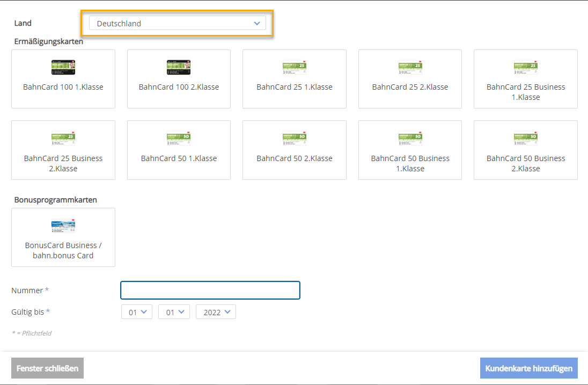This screenshot has width=588, height=385.
Task: Click the BahnCard 50 1.Klasse card image
Action: coord(179,138)
